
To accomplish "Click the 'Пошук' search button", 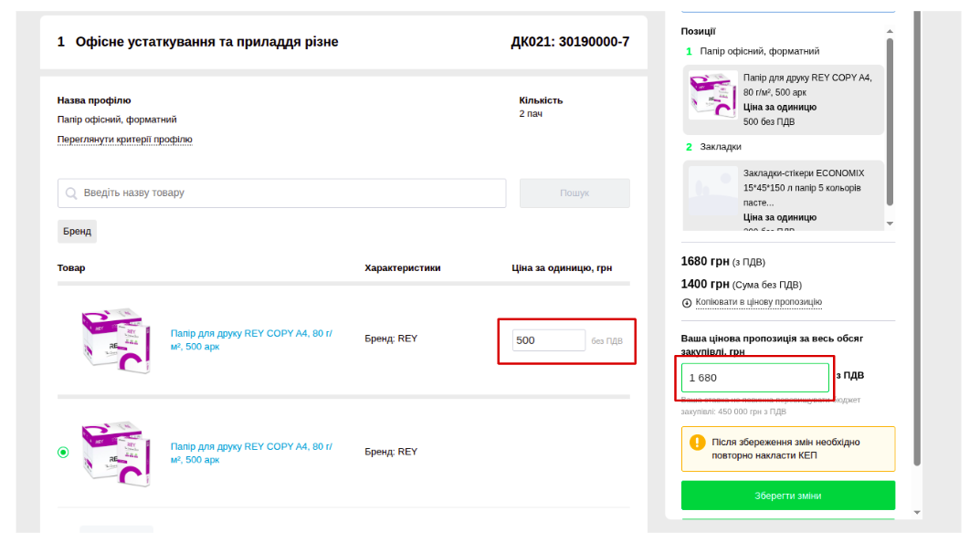I will pyautogui.click(x=574, y=193).
